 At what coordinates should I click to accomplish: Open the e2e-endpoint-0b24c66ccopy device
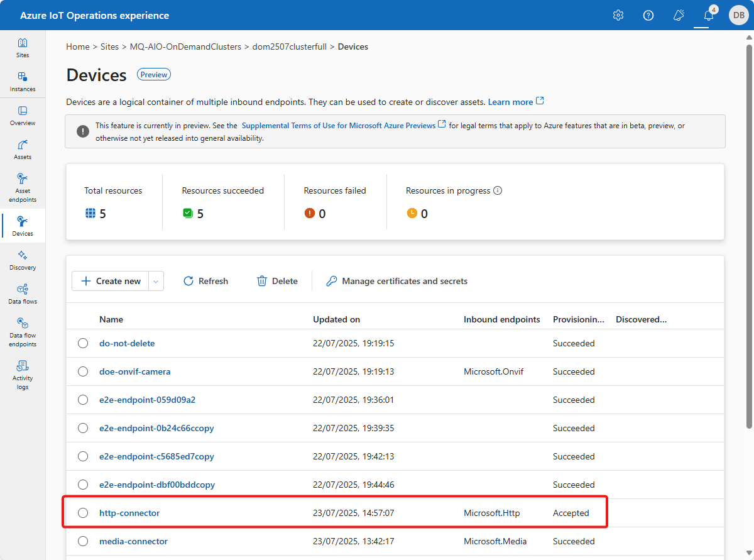click(x=156, y=428)
